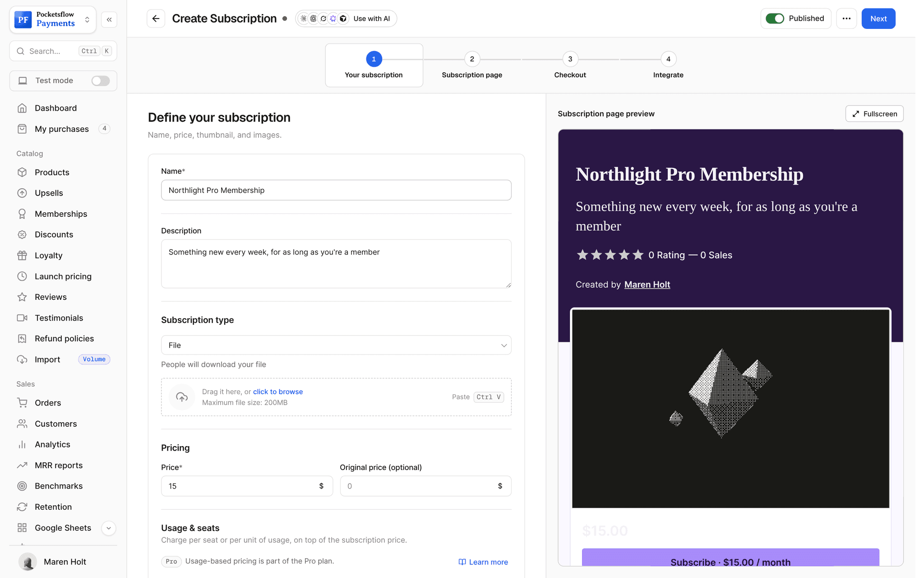The image size is (924, 578).
Task: Click the Launch pricing clock icon
Action: [x=22, y=276]
